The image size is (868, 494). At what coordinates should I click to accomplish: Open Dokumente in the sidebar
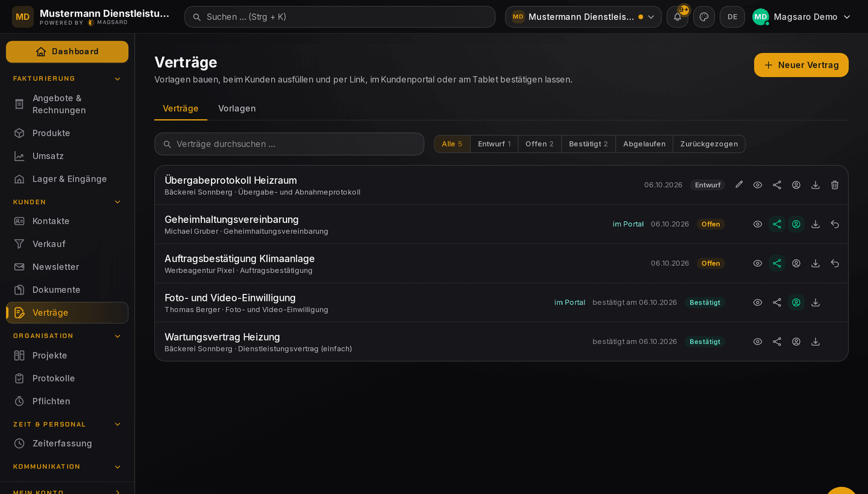pos(67,290)
